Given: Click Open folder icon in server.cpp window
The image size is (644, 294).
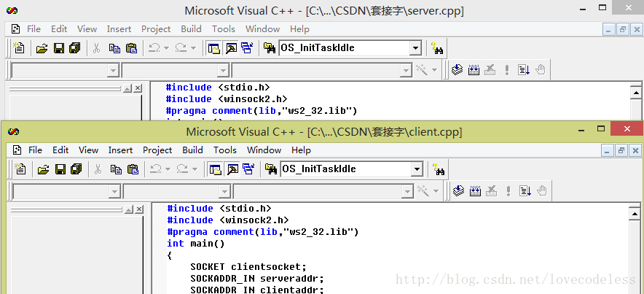Looking at the screenshot, I should point(42,48).
